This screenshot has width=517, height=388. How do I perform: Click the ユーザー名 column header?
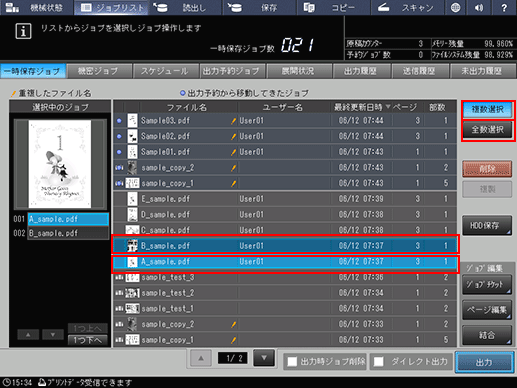point(283,107)
